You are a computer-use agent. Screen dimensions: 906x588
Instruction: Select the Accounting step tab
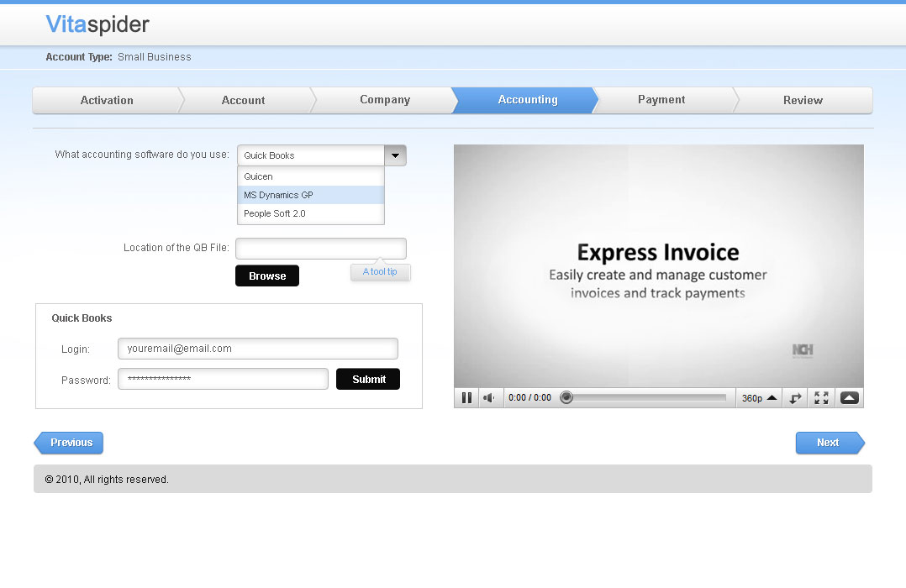(x=528, y=100)
